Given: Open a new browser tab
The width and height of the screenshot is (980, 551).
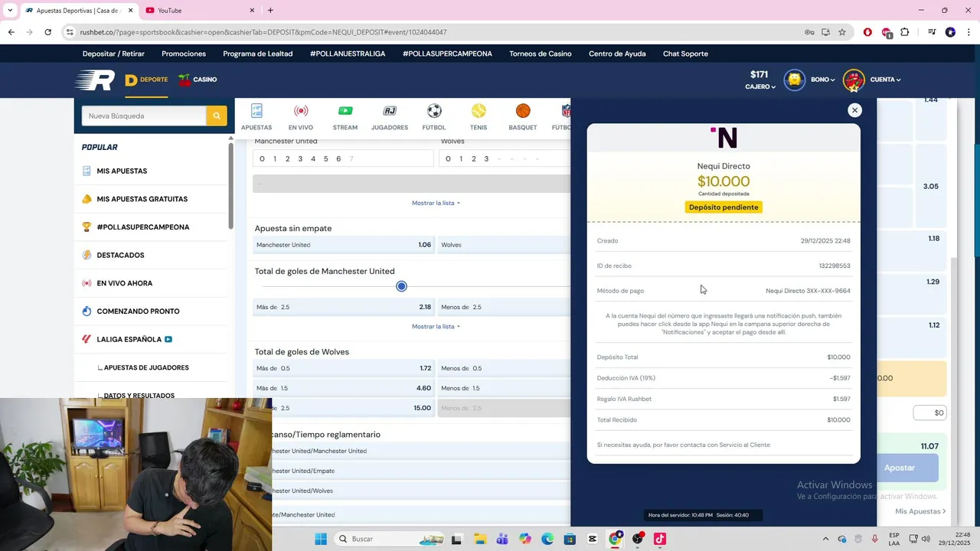Looking at the screenshot, I should point(270,10).
